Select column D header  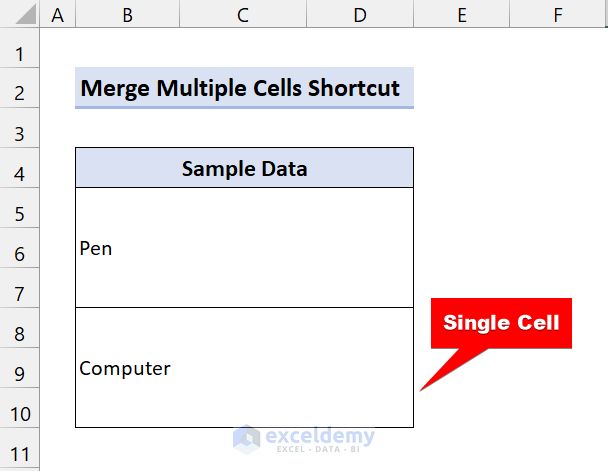(x=360, y=14)
